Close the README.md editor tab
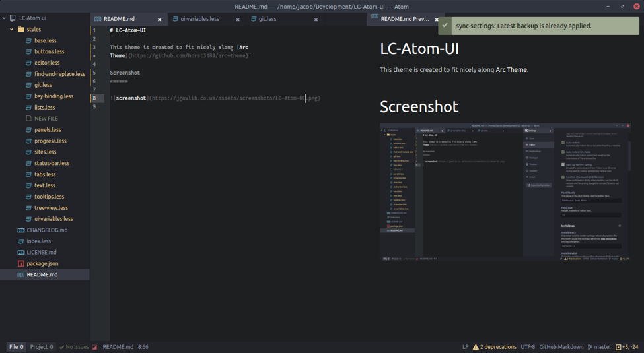This screenshot has height=353, width=644. pyautogui.click(x=159, y=20)
